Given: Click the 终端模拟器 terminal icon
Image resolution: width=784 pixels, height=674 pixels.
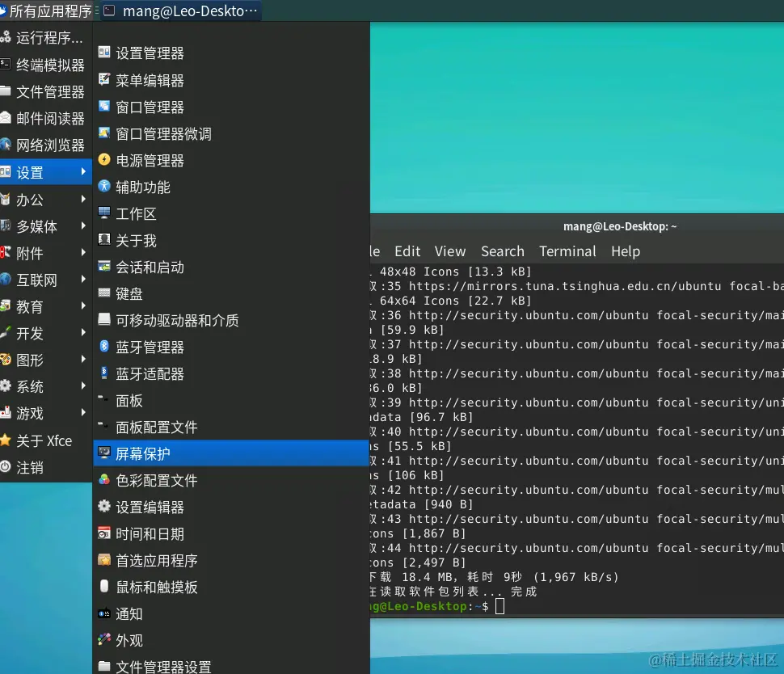Looking at the screenshot, I should pos(5,64).
